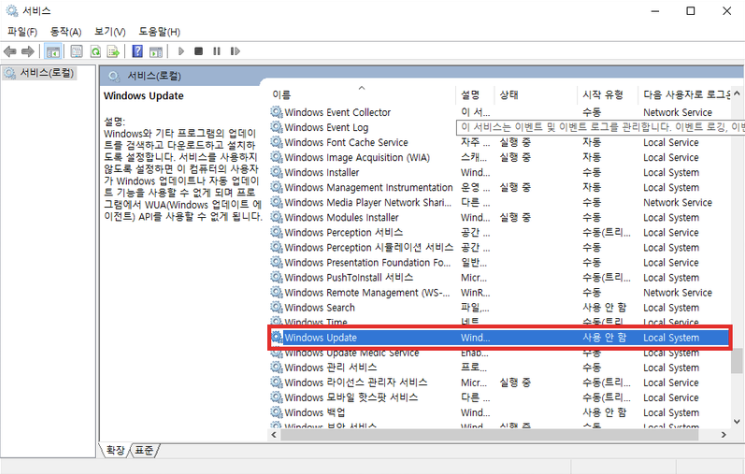The image size is (745, 474).
Task: Click the horizontal scrollbar right arrow
Action: pyautogui.click(x=724, y=435)
